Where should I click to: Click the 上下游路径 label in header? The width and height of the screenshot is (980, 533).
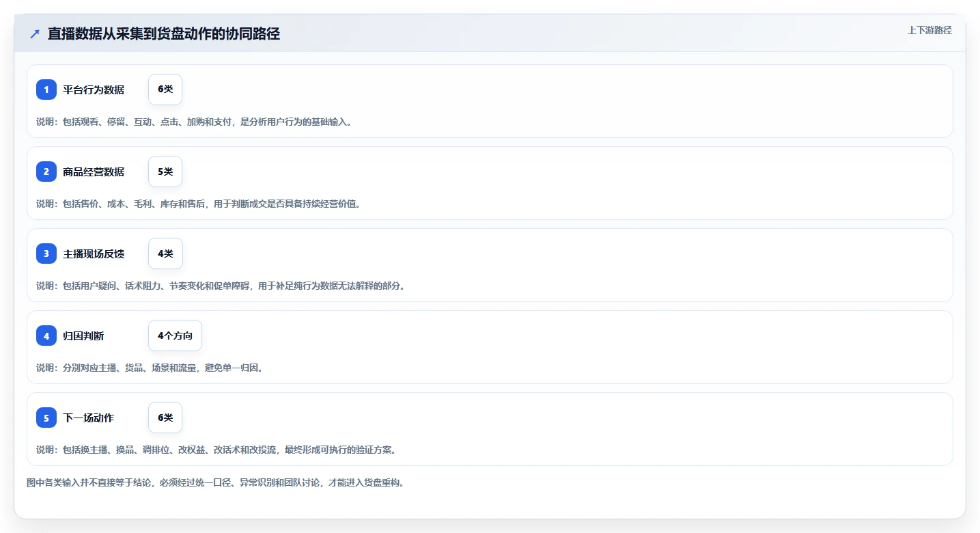point(929,30)
